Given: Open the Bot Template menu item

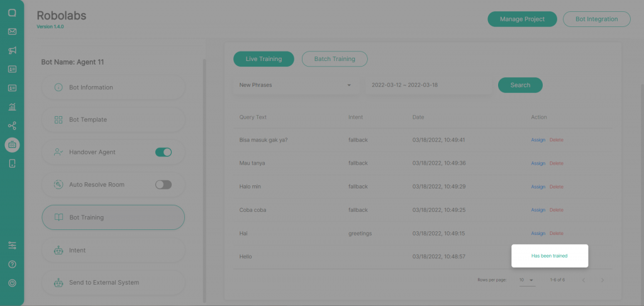Looking at the screenshot, I should (113, 120).
